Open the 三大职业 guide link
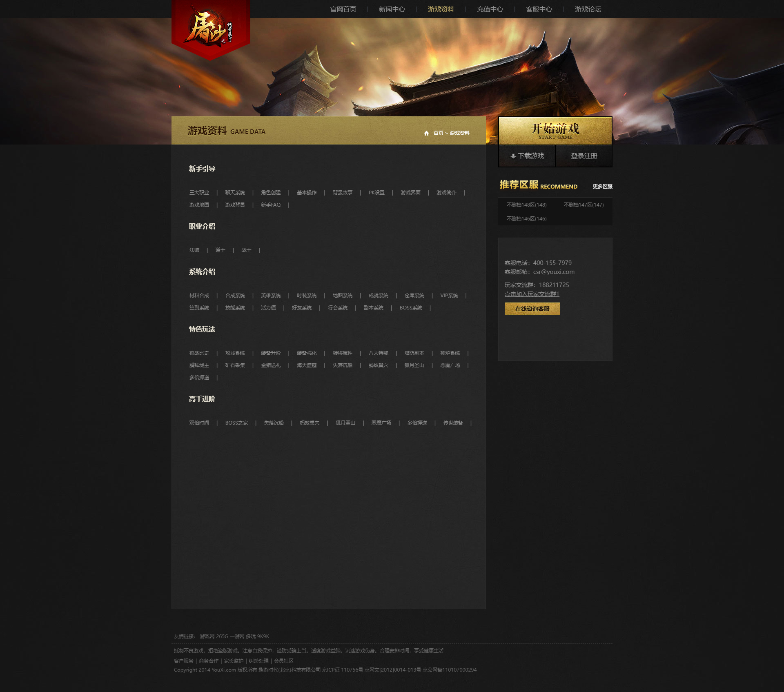The width and height of the screenshot is (784, 692). click(199, 193)
